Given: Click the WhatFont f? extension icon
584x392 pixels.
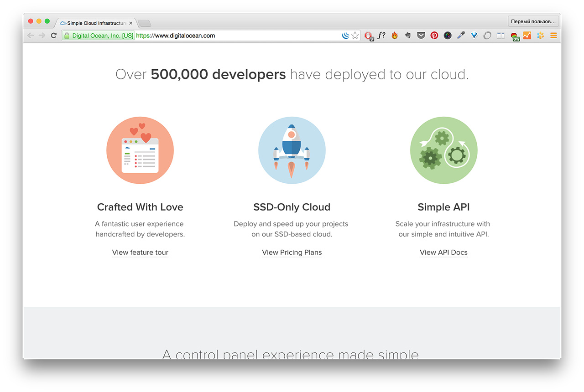Looking at the screenshot, I should [381, 36].
